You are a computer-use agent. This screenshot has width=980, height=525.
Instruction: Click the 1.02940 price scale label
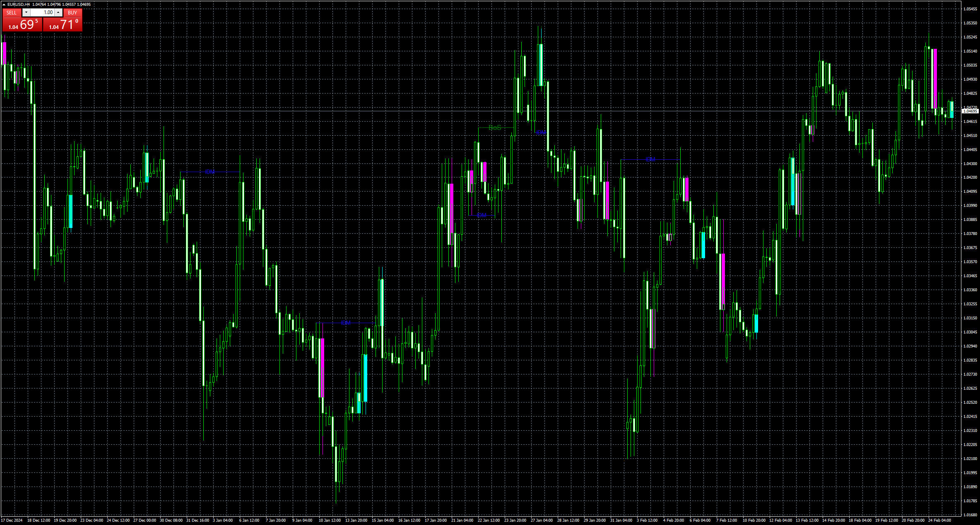(x=970, y=346)
